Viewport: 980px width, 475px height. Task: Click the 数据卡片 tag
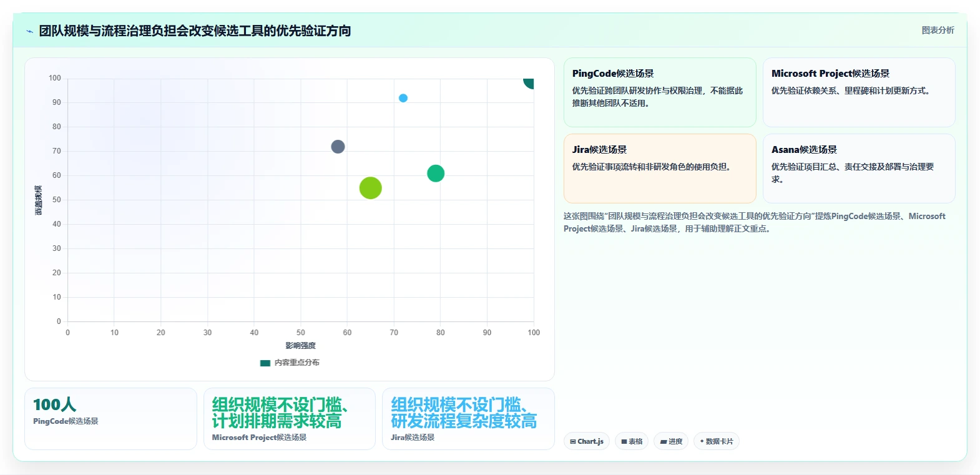717,441
